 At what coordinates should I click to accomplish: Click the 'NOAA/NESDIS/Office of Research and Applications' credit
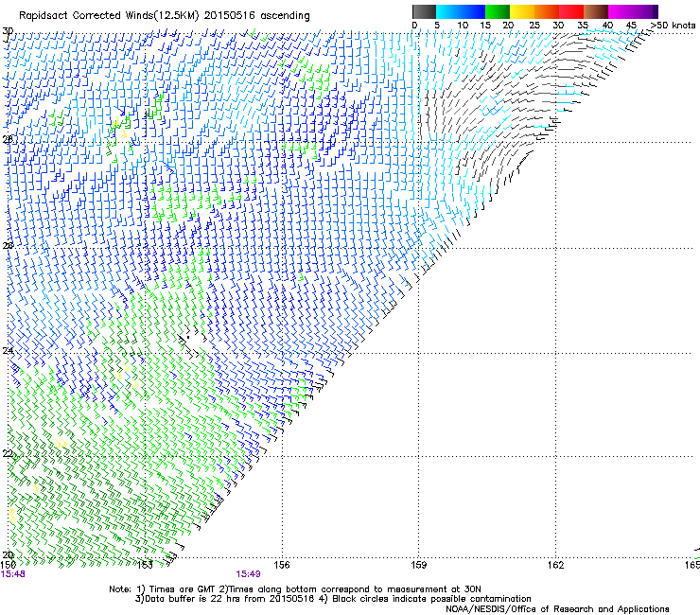pos(557,609)
